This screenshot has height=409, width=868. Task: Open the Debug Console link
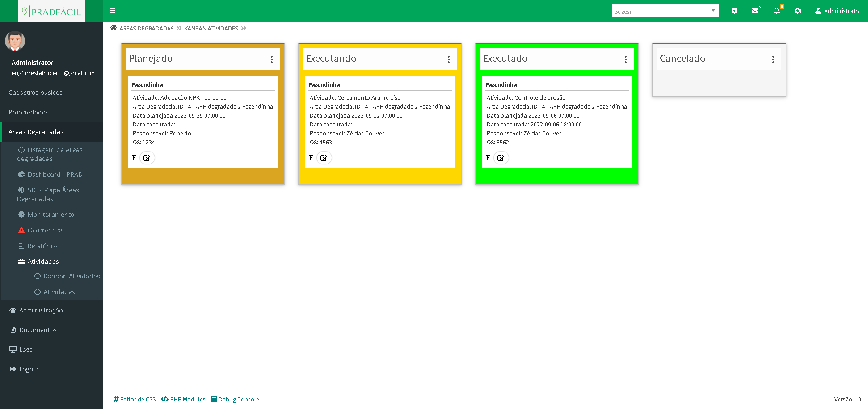(238, 399)
